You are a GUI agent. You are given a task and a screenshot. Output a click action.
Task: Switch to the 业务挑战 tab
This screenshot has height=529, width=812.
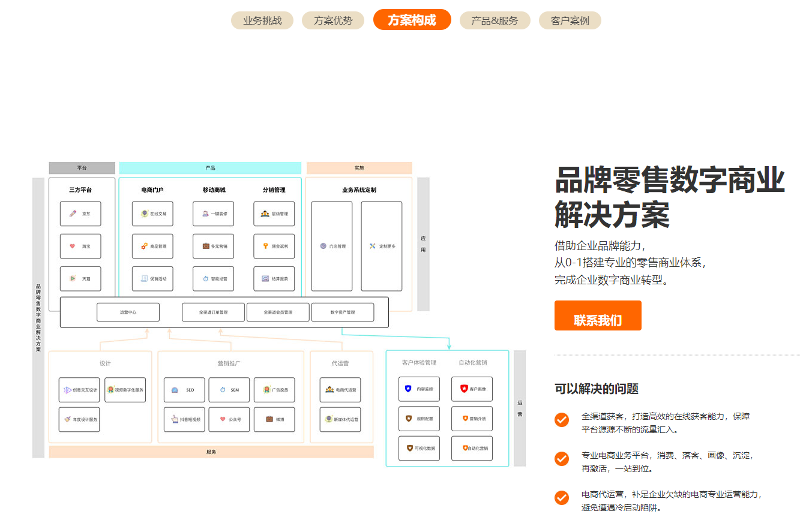coord(262,20)
